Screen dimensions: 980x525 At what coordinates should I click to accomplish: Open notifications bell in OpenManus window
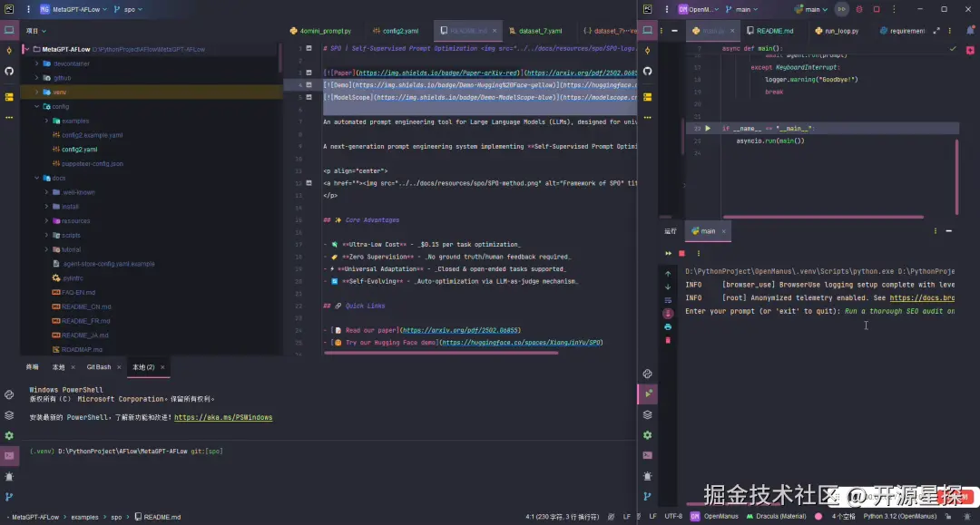click(970, 30)
